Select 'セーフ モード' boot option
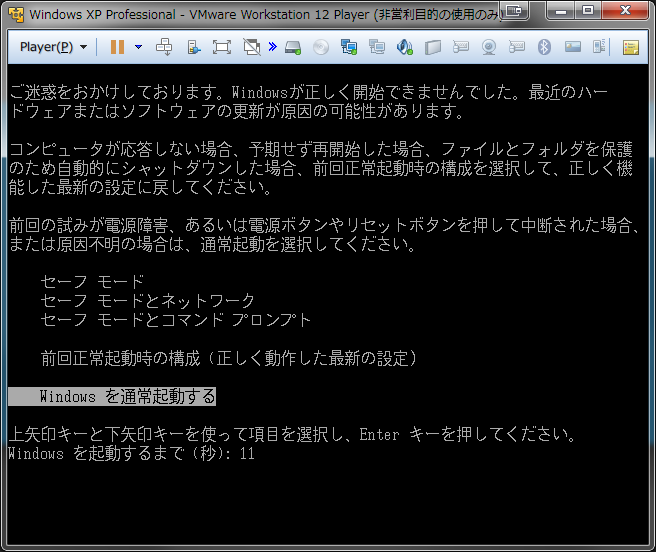This screenshot has height=552, width=656. pos(92,282)
